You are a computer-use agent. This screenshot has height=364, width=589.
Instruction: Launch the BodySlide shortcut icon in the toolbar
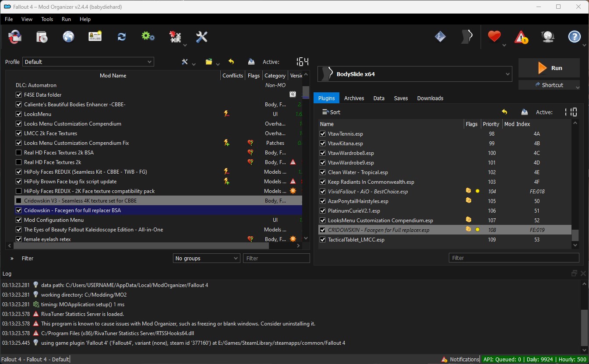click(467, 37)
